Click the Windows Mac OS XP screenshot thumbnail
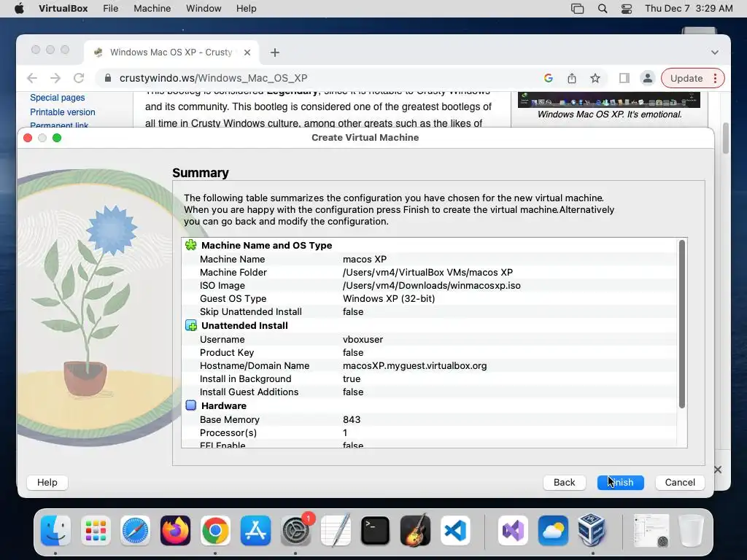Image resolution: width=747 pixels, height=560 pixels. coord(609,99)
